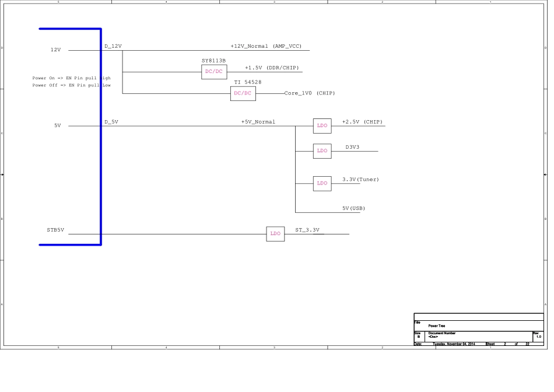
Task: Click the LDO block feeding +2.5V (CHIP)
Action: 322,125
